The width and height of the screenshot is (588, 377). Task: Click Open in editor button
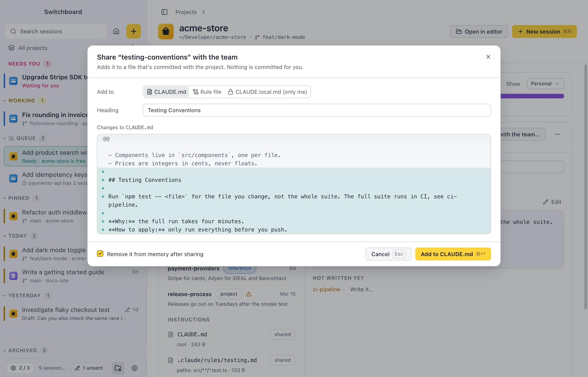click(479, 31)
